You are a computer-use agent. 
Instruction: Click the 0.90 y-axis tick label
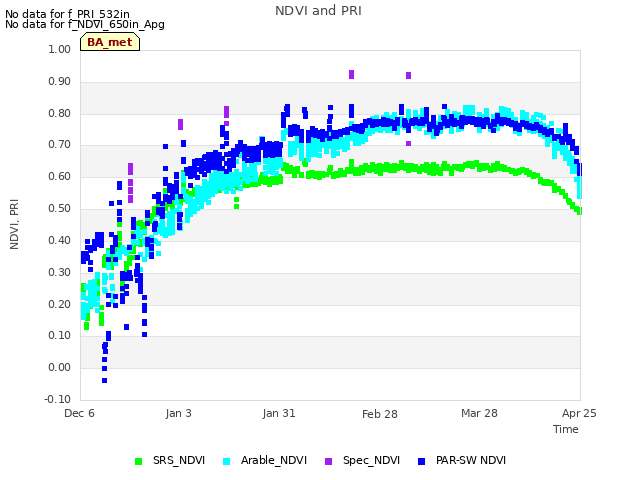60,81
